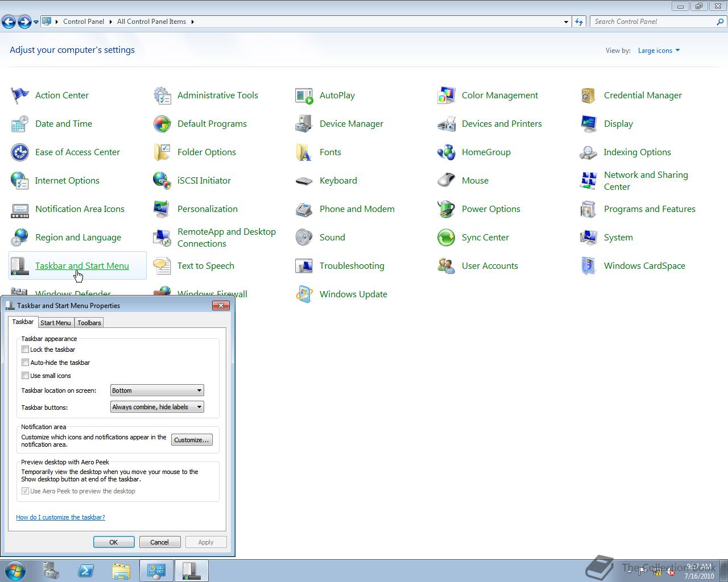The height and width of the screenshot is (582, 728).
Task: Open the Windows Start button
Action: coord(15,571)
